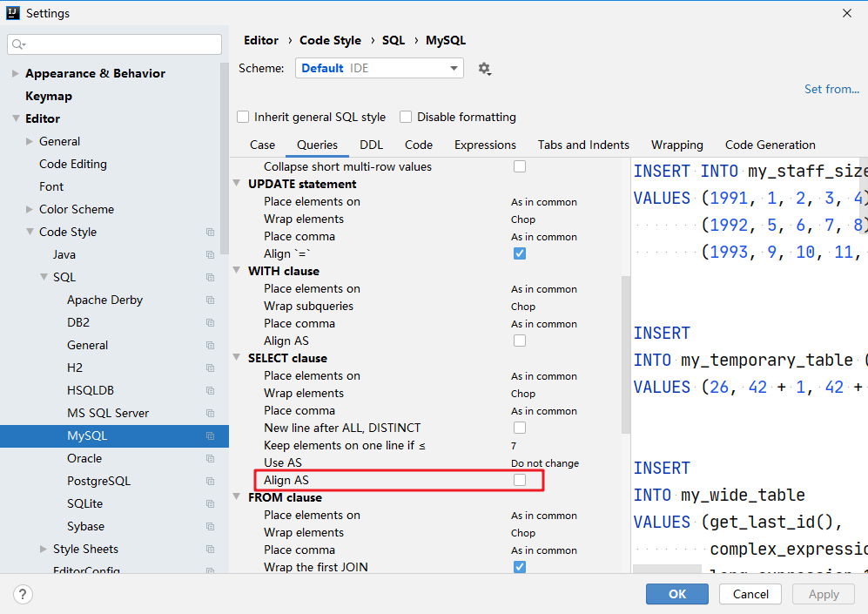The height and width of the screenshot is (614, 868).
Task: Expand Style Sheets node
Action: (44, 550)
